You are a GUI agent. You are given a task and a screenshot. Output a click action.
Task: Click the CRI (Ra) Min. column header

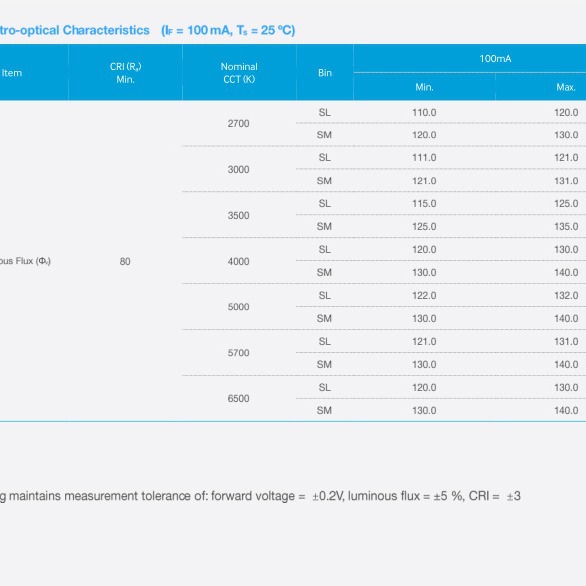point(125,73)
